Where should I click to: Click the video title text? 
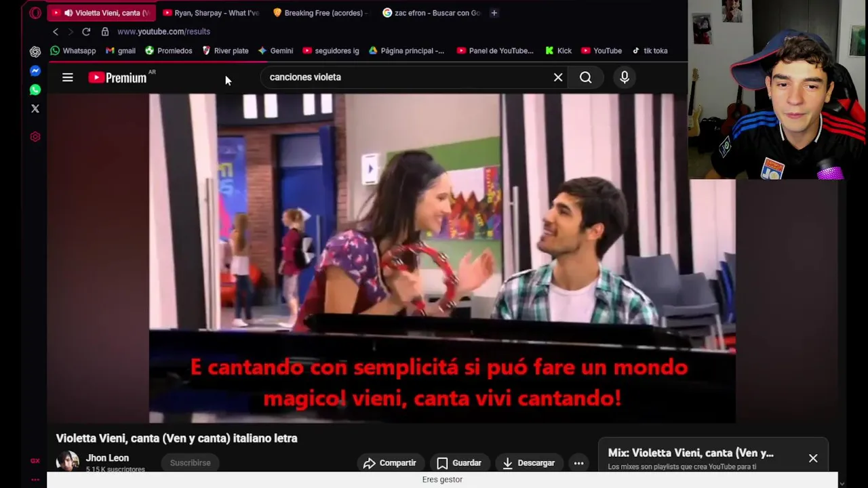(176, 439)
